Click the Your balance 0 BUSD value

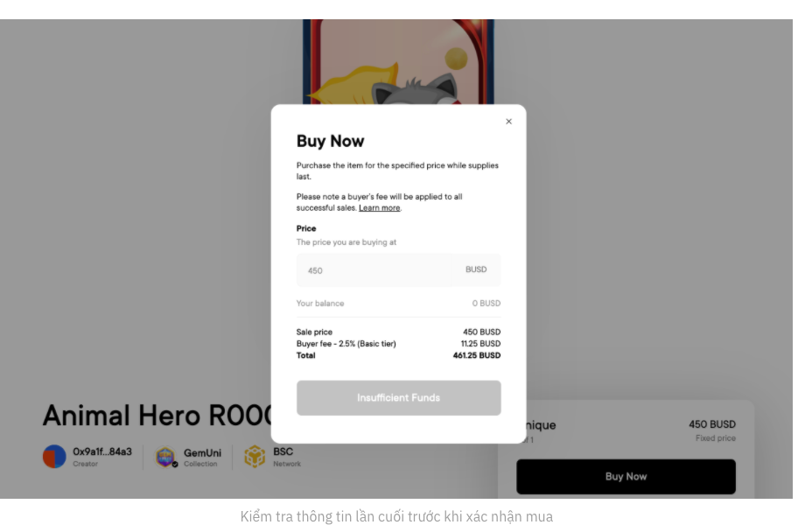pyautogui.click(x=486, y=304)
